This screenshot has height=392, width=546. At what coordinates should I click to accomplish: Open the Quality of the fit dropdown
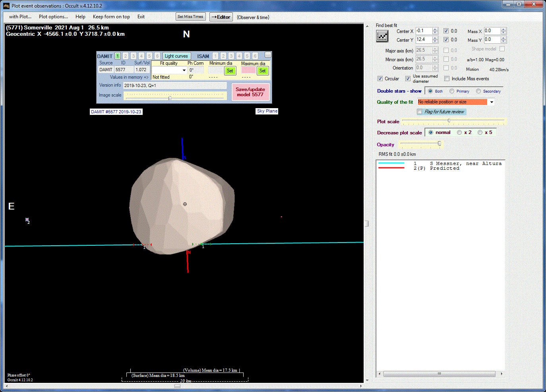[492, 102]
